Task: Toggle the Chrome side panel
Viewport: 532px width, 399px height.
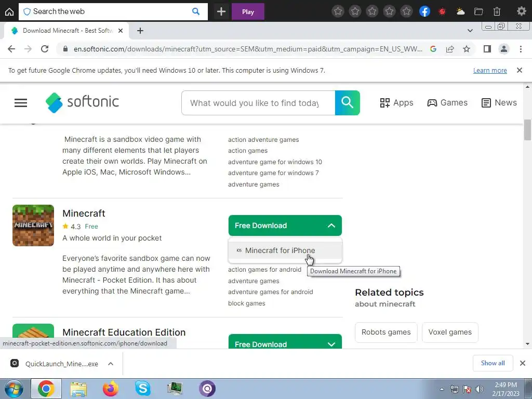Action: pos(487,49)
